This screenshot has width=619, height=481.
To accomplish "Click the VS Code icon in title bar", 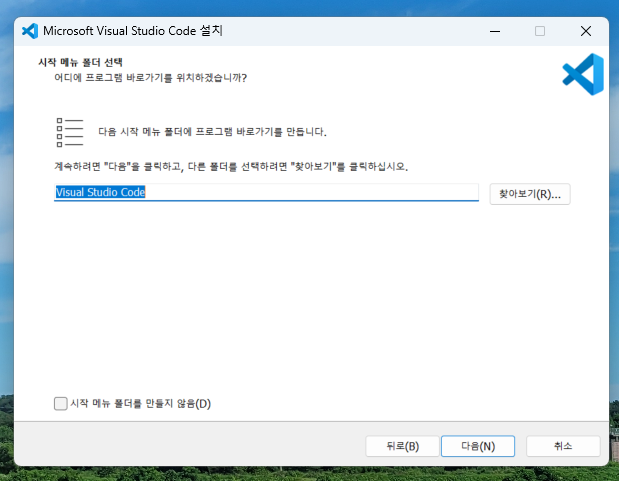I will (30, 31).
